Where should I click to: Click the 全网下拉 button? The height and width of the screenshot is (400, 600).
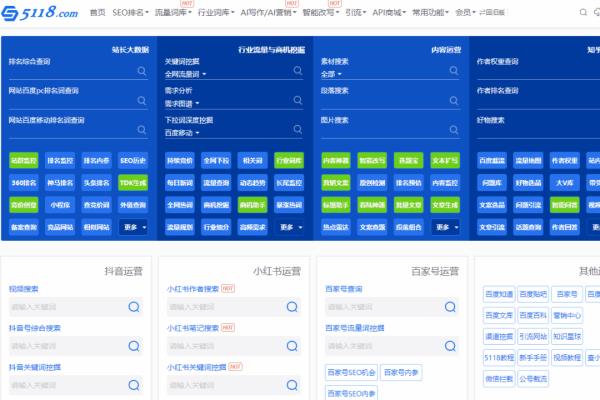(x=216, y=160)
